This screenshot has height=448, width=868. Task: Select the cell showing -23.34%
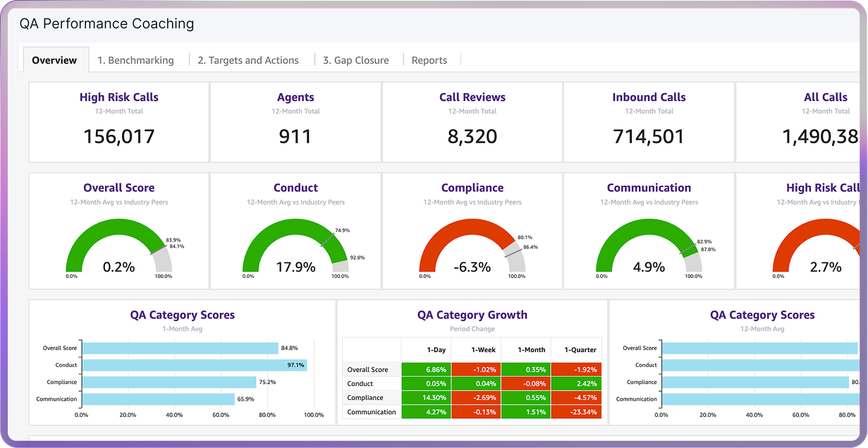(x=577, y=412)
